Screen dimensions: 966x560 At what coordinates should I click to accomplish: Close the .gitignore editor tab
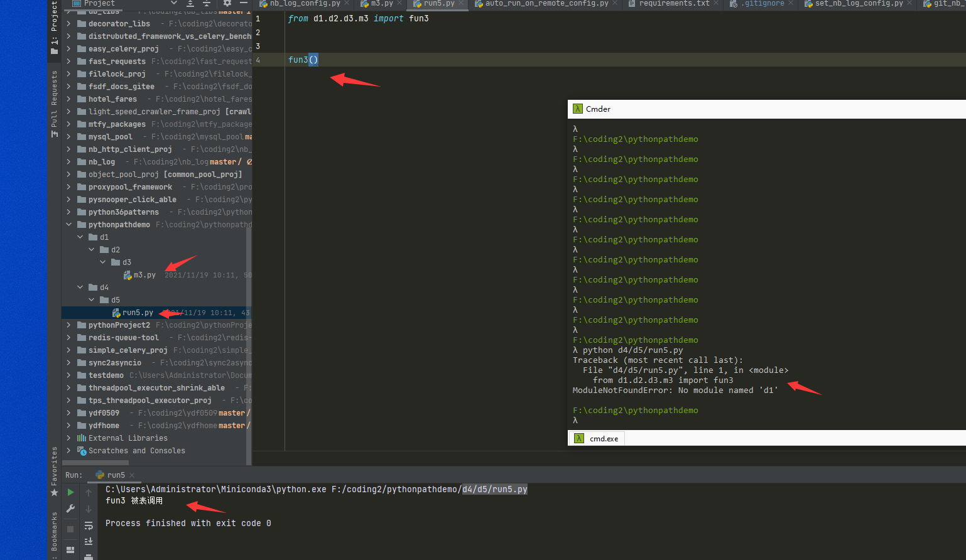tap(791, 3)
